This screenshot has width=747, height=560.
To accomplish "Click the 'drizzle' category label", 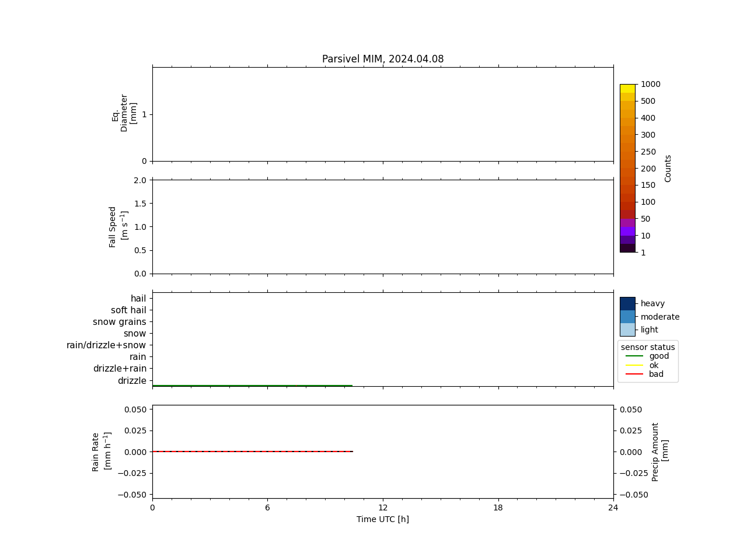I will 132,381.
